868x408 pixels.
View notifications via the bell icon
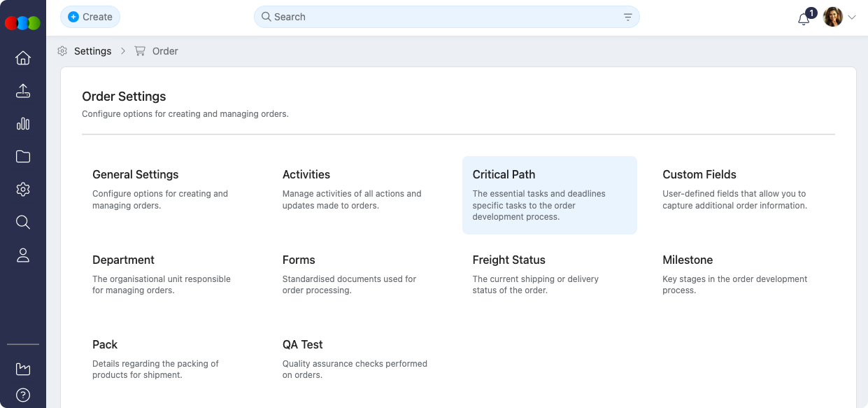(x=804, y=19)
